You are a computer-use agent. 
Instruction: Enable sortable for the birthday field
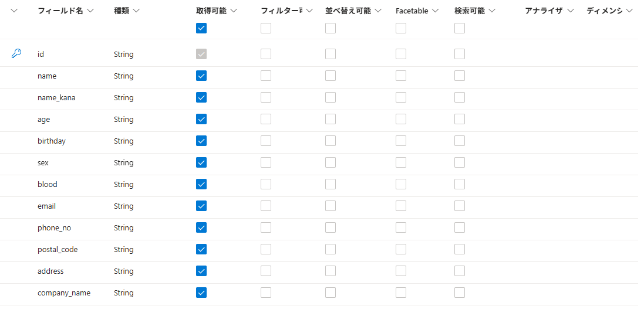click(x=331, y=141)
